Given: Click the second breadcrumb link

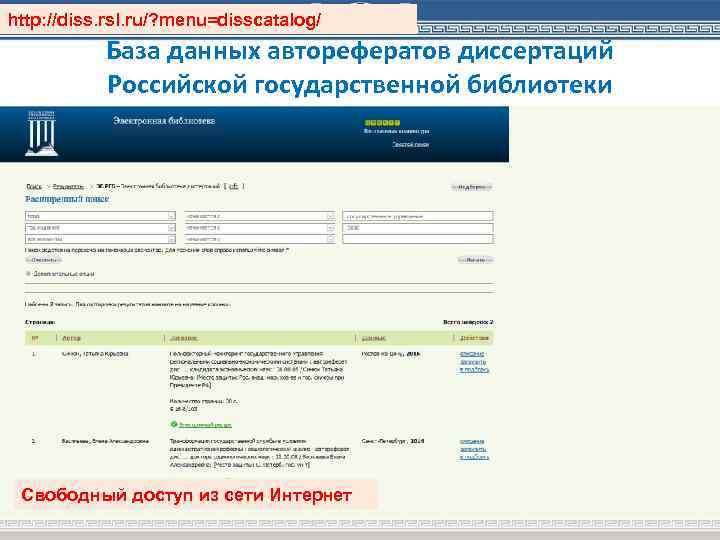Looking at the screenshot, I should tap(68, 186).
